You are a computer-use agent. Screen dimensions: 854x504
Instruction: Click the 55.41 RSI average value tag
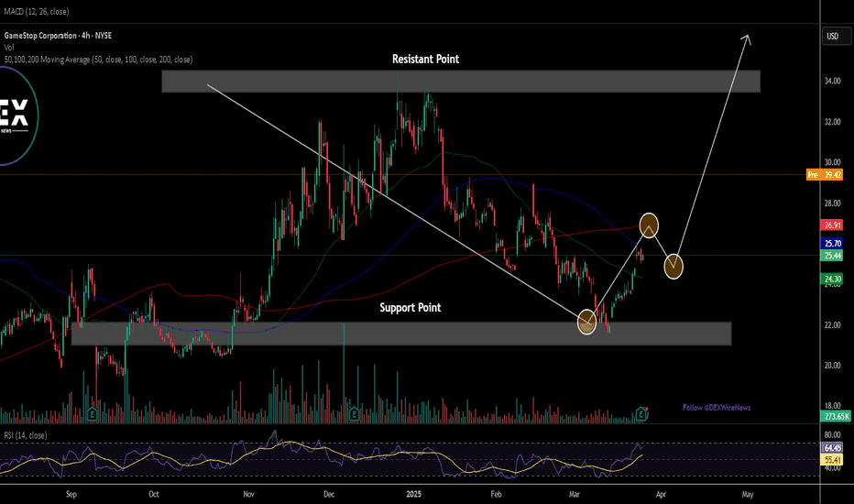(832, 460)
